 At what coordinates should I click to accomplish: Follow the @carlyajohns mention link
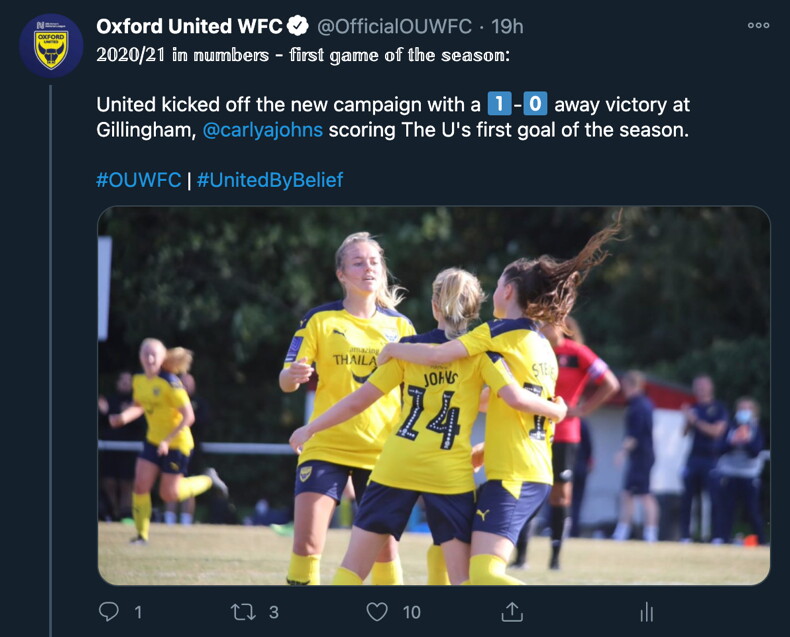(x=262, y=130)
